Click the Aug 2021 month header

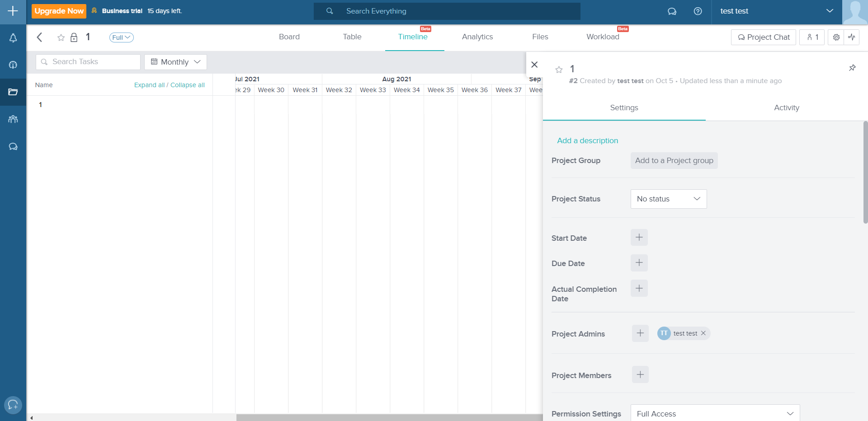tap(397, 79)
